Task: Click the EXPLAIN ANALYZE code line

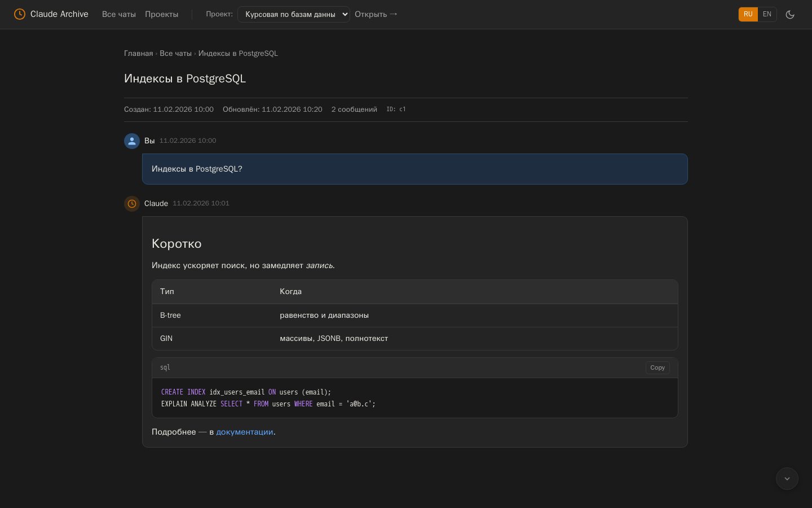Action: coord(268,404)
